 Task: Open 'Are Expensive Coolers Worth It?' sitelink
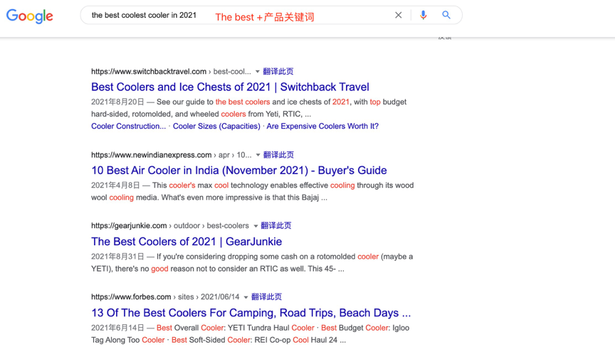pos(322,126)
